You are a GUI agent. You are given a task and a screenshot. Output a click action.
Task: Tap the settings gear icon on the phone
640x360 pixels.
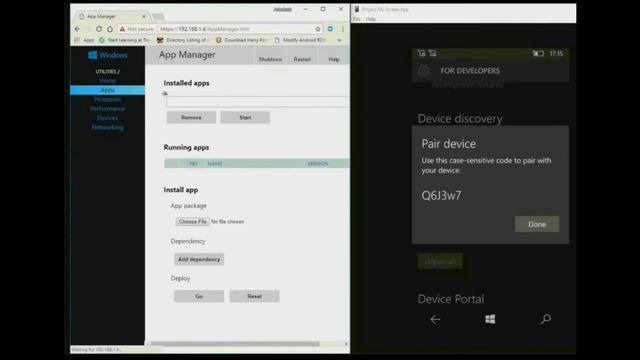(424, 71)
